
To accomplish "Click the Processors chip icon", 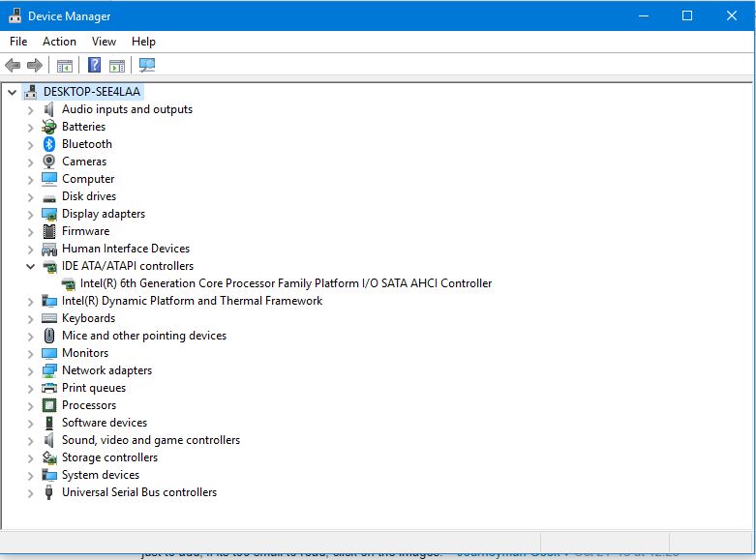I will (x=49, y=405).
